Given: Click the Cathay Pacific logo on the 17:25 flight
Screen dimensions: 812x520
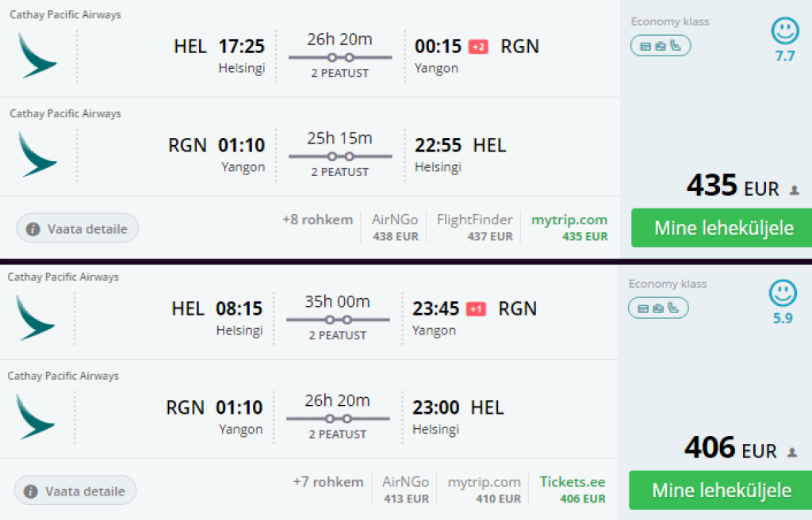Looking at the screenshot, I should point(37,55).
